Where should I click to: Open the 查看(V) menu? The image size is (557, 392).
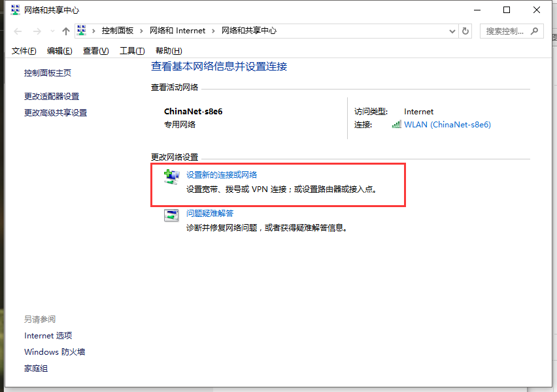coord(96,51)
